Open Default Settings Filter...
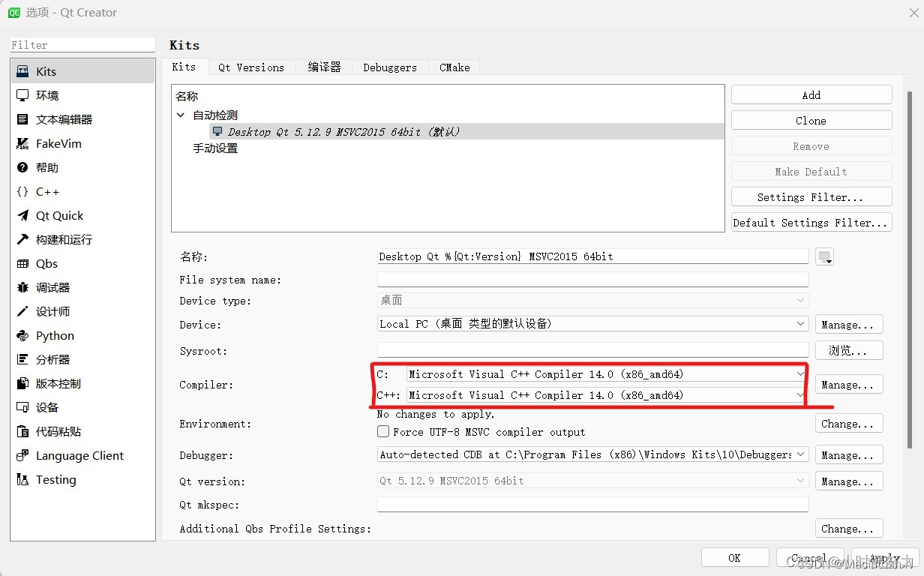 point(811,223)
